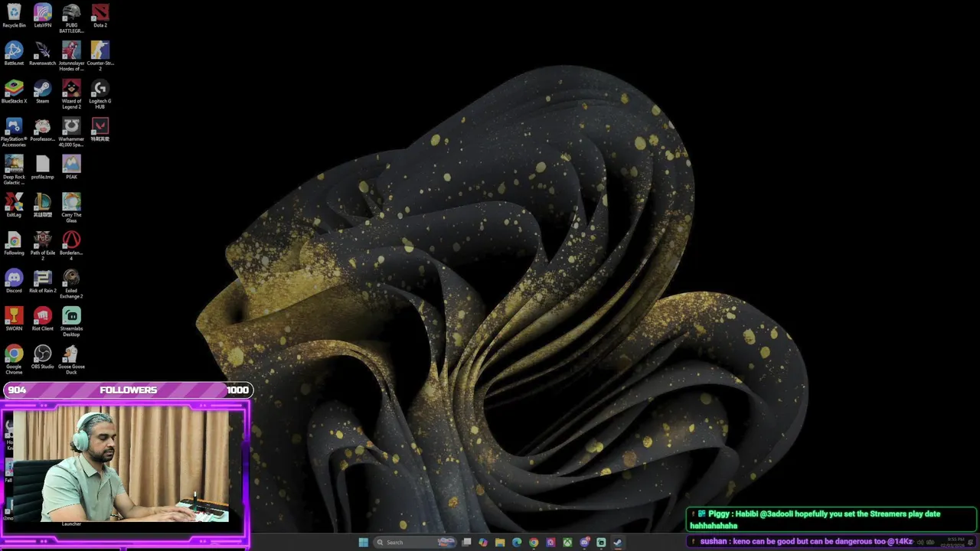Select the ExitLag desktop shortcut

(x=14, y=205)
